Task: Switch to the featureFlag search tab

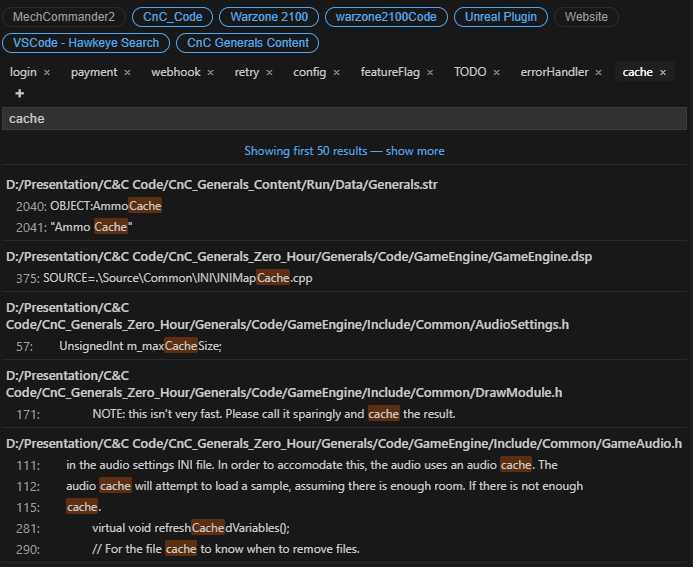Action: (390, 72)
